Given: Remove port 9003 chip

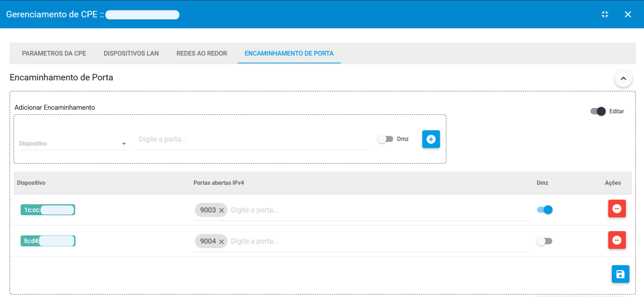Looking at the screenshot, I should (x=222, y=210).
